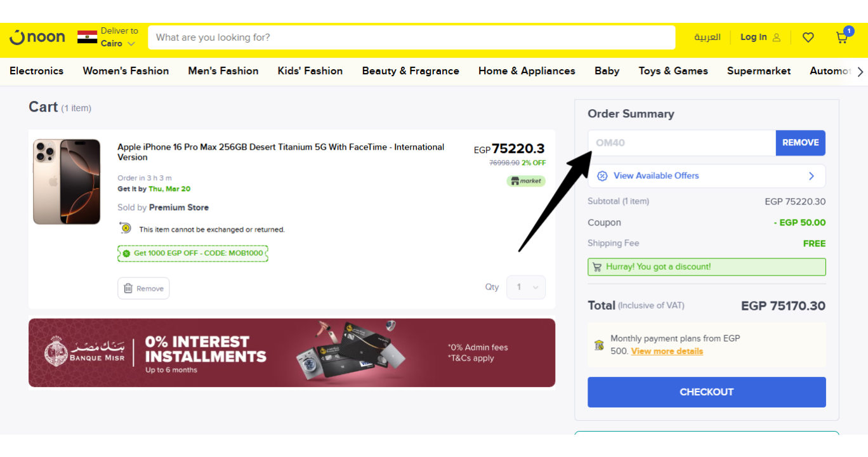The image size is (868, 457).
Task: Open the Women's Fashion category
Action: coord(126,71)
